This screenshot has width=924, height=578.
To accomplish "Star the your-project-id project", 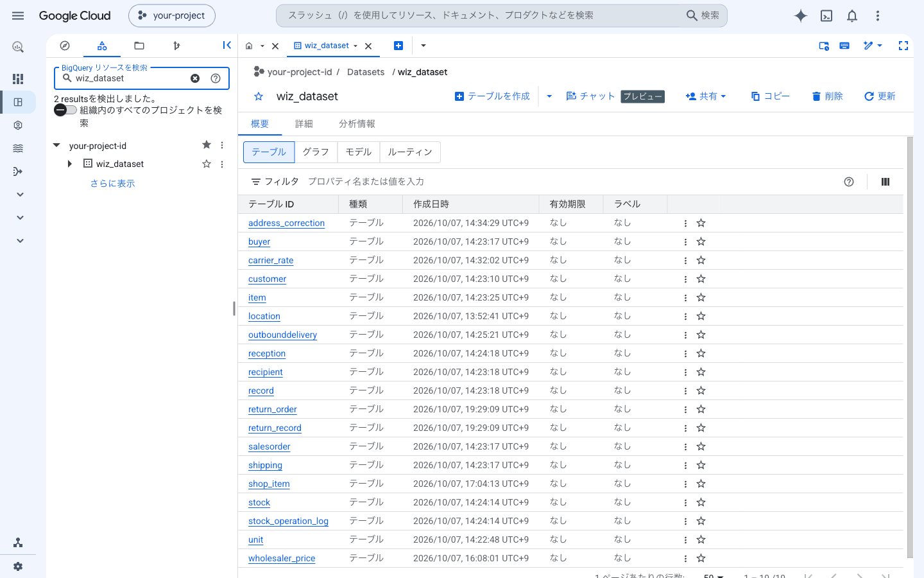I will click(207, 145).
